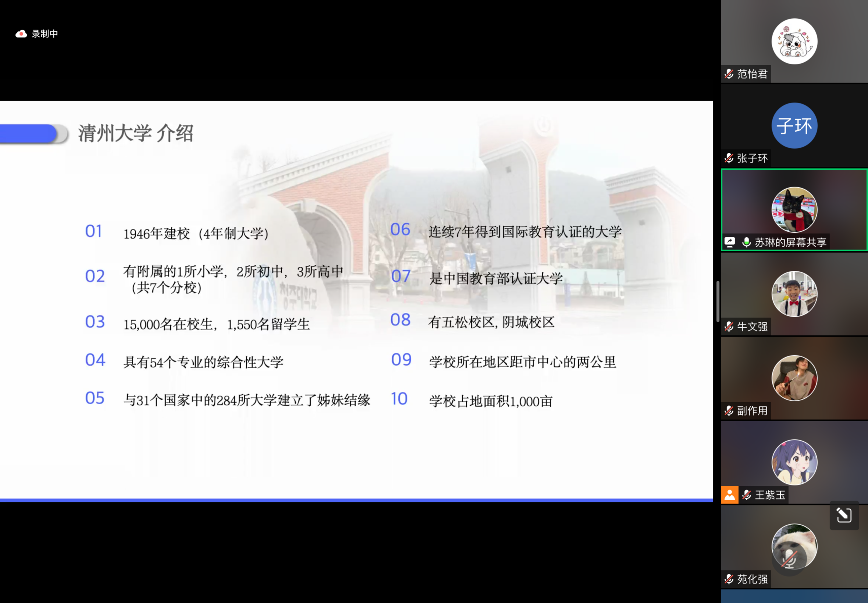Click the rotate/pop-out icon above 苑化强

(x=844, y=515)
